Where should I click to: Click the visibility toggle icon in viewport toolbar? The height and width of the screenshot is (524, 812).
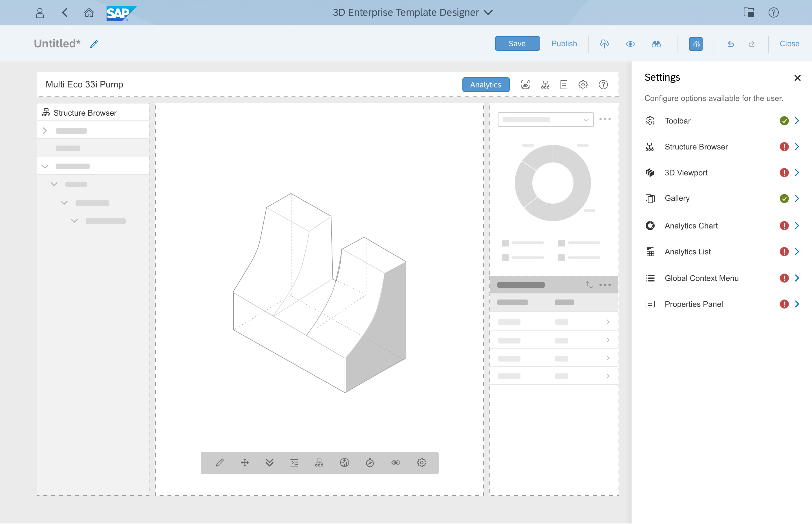pos(395,463)
